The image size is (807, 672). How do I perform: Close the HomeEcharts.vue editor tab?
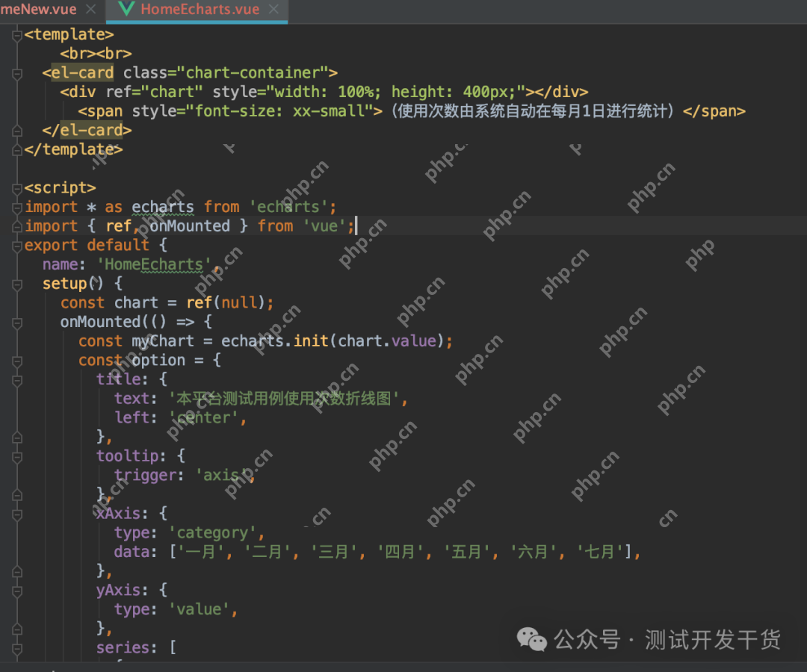[x=273, y=10]
